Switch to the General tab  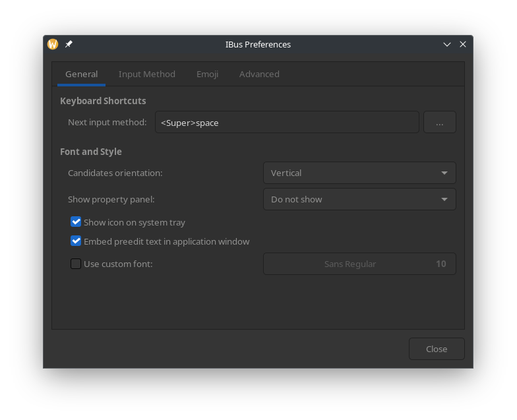[82, 74]
